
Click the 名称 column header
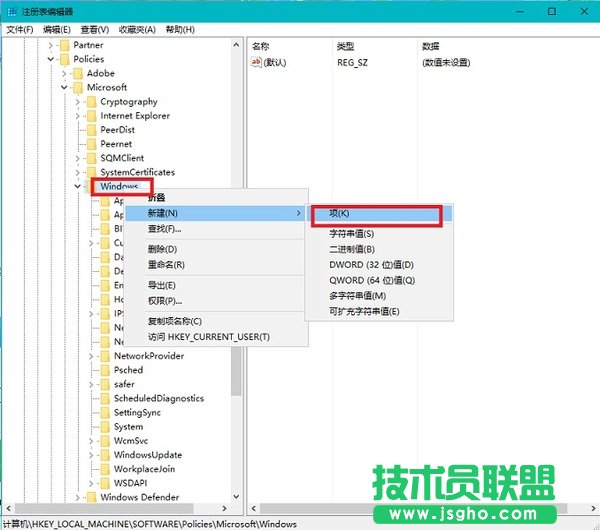290,47
